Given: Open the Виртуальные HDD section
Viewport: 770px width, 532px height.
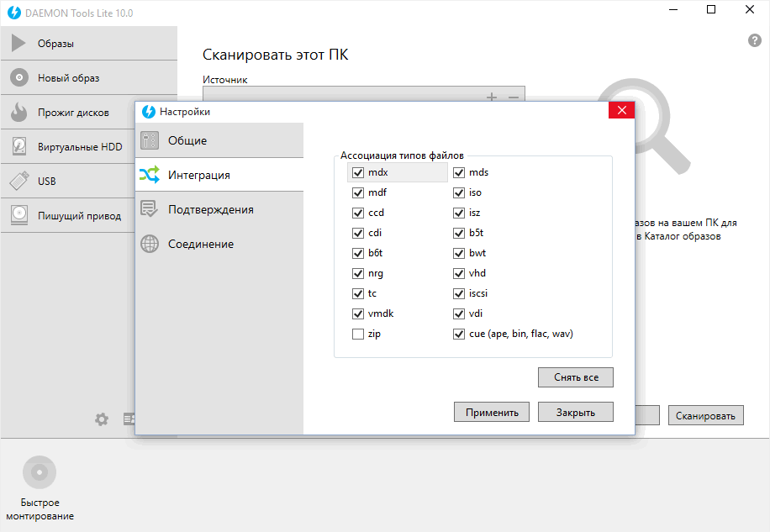Looking at the screenshot, I should click(68, 146).
